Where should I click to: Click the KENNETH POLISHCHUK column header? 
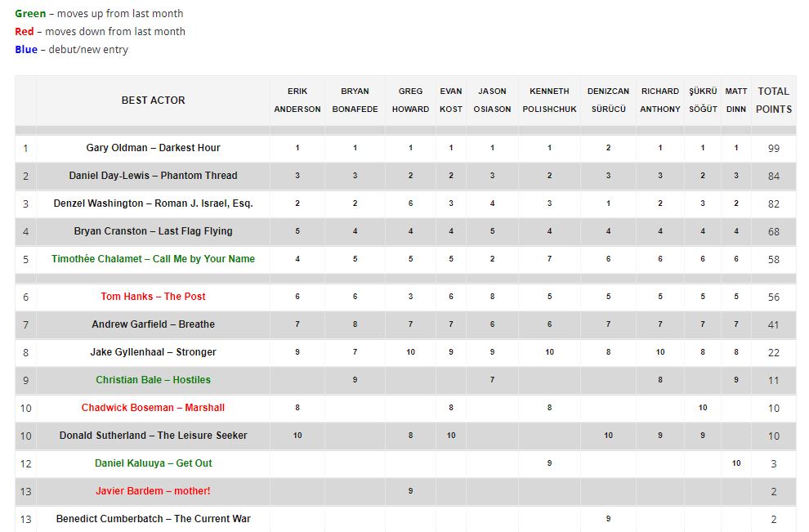[x=549, y=100]
